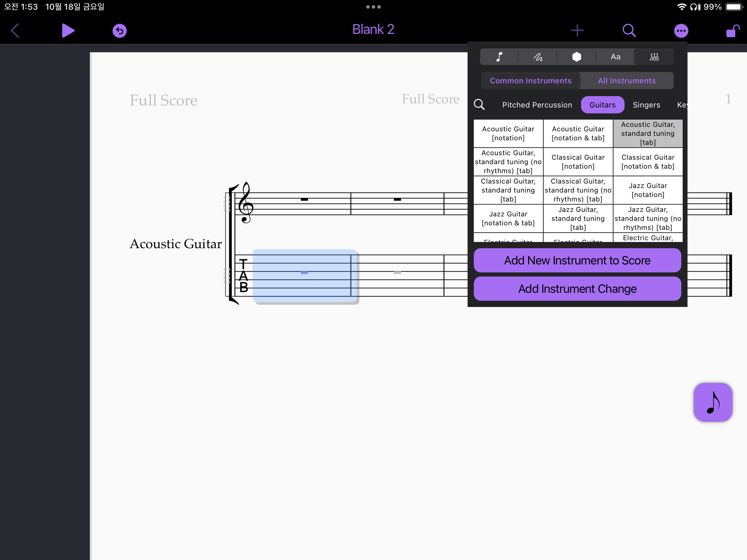Select Jazz Guitar standard tuning (no rhythms) [tab]

tap(648, 218)
